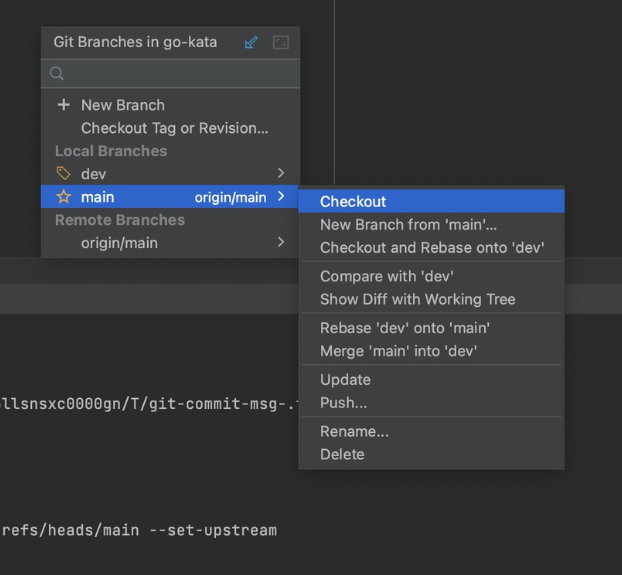Expand the dev branch submenu arrow

coord(281,174)
